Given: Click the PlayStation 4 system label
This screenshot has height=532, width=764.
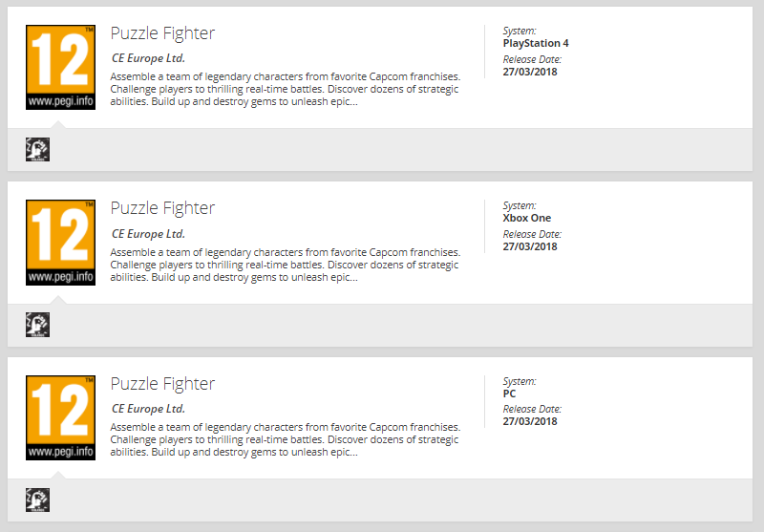Looking at the screenshot, I should coord(535,43).
